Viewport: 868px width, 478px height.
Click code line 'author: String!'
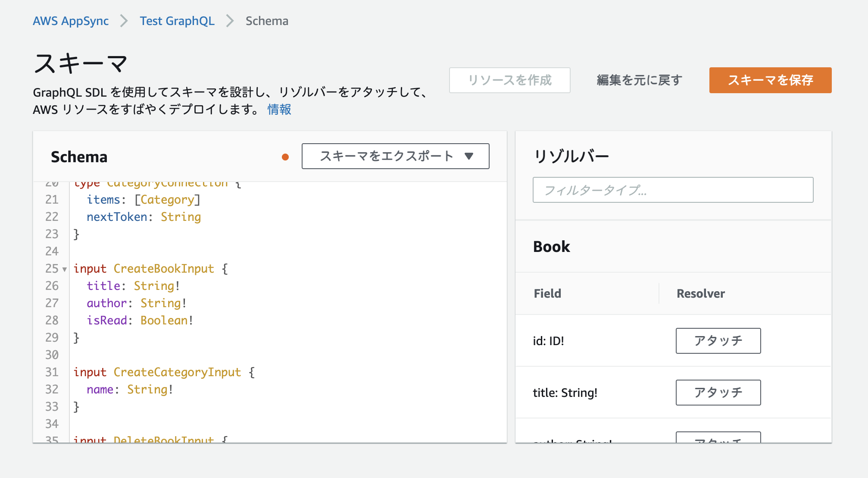pyautogui.click(x=137, y=303)
